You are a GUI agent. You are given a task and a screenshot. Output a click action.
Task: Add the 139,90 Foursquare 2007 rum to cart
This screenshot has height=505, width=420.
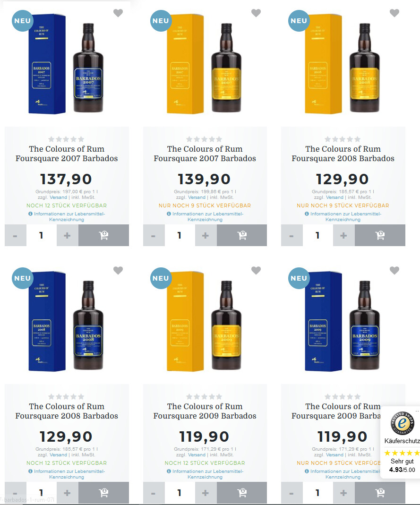click(241, 235)
